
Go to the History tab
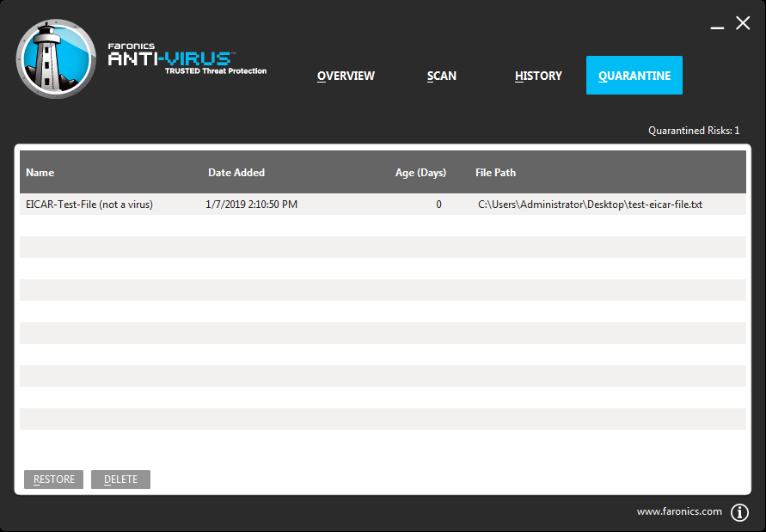[x=538, y=76]
